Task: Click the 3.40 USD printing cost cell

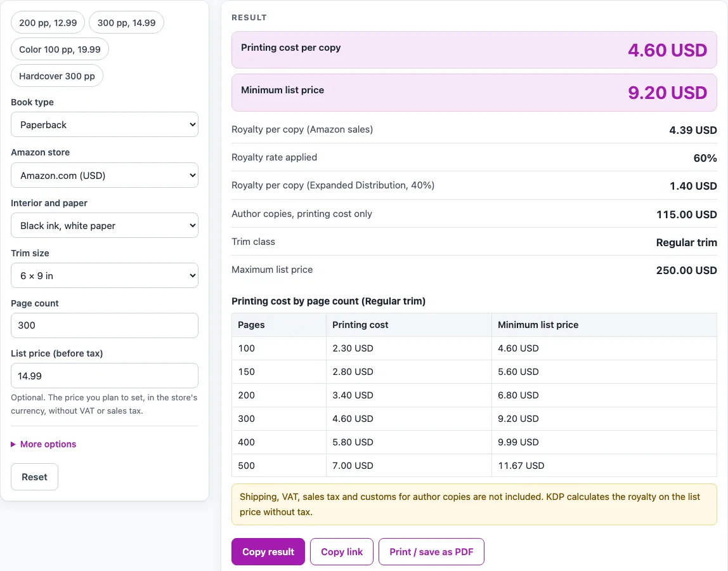Action: coord(409,395)
